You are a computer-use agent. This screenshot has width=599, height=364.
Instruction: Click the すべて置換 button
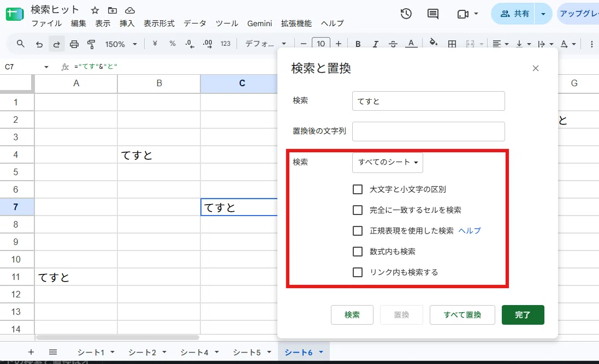click(x=462, y=315)
